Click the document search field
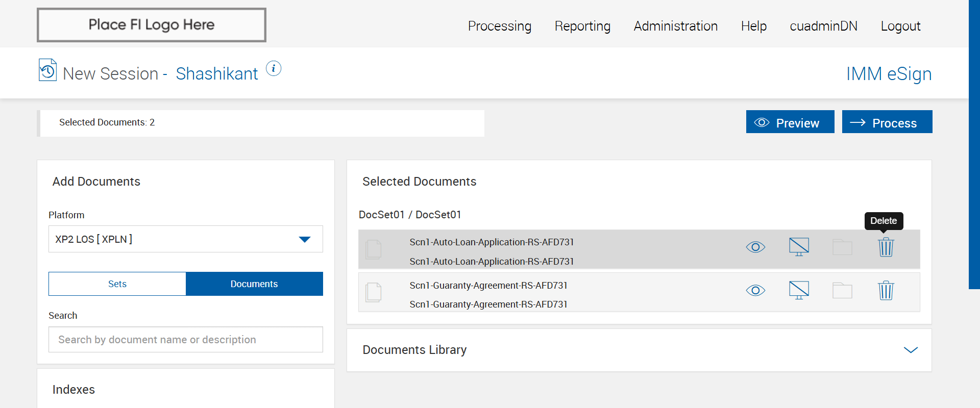The image size is (980, 408). [186, 340]
